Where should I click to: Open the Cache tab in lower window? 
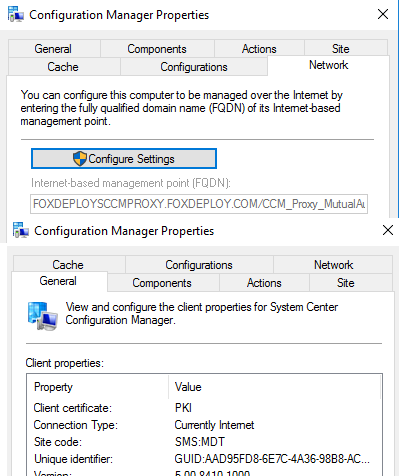(68, 265)
